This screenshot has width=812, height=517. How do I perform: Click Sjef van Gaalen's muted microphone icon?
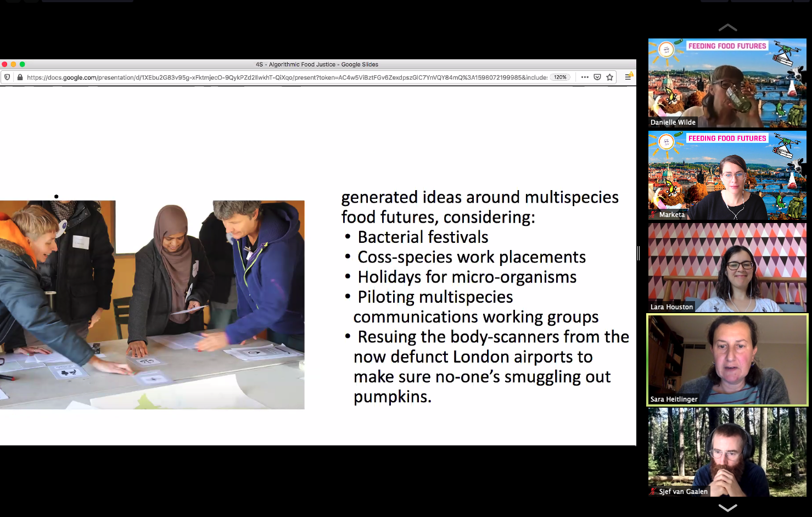(x=653, y=492)
